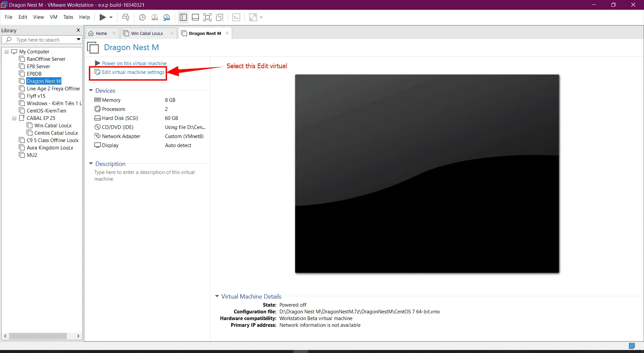Click the description text entry area
The height and width of the screenshot is (353, 644).
[x=145, y=176]
